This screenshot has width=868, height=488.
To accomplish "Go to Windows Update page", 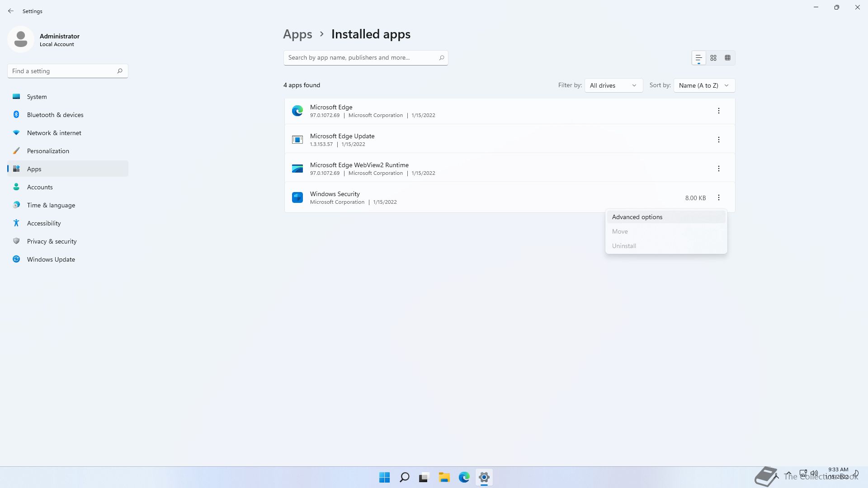I will click(68, 259).
